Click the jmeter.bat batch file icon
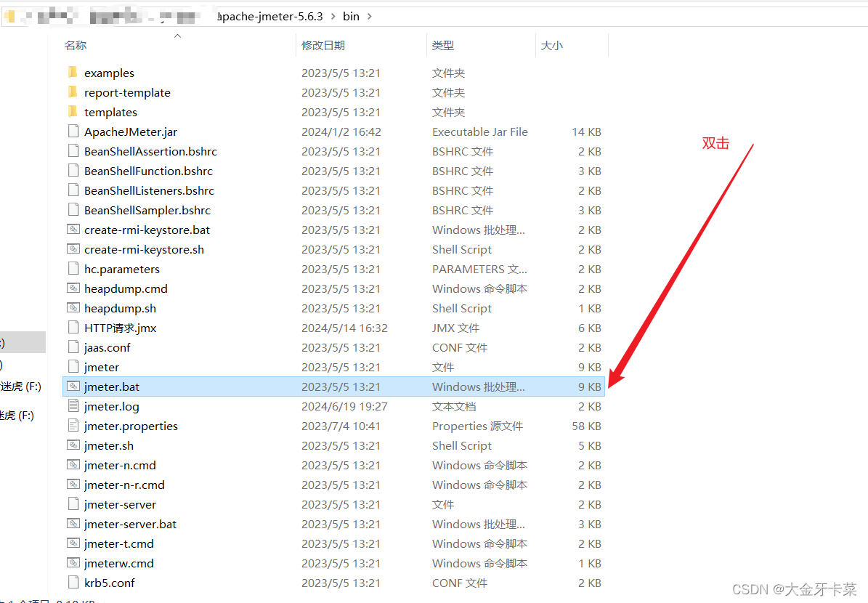The height and width of the screenshot is (603, 868). click(73, 387)
